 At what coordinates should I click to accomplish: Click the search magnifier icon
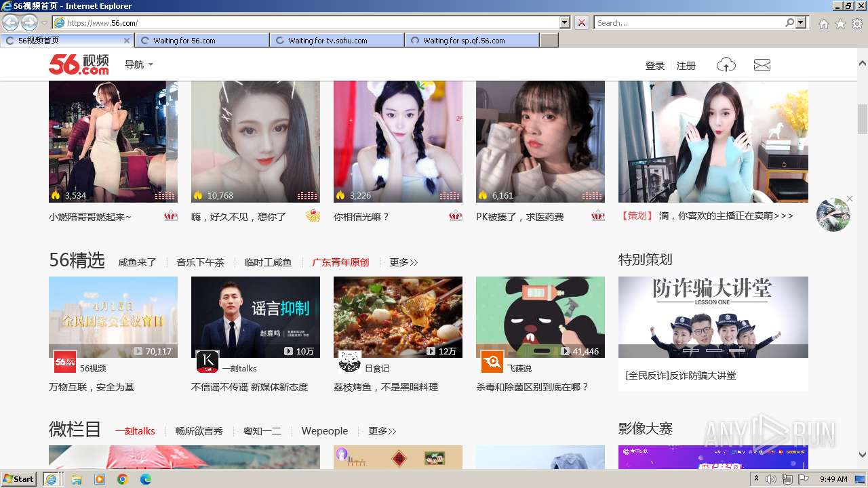[789, 22]
